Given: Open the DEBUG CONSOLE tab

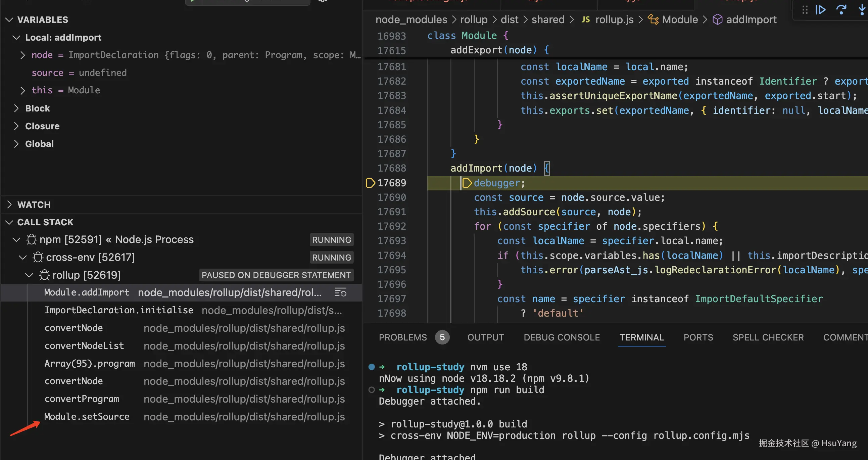Looking at the screenshot, I should coord(561,337).
